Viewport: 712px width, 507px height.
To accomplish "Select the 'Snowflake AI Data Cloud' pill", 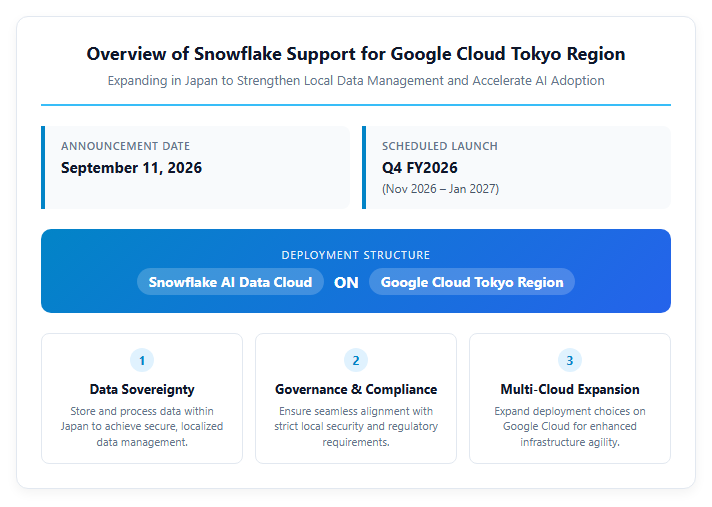I will (x=230, y=282).
